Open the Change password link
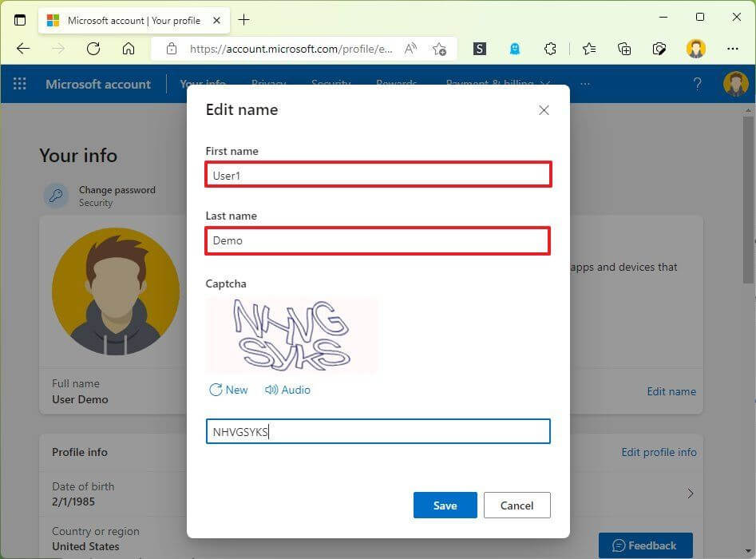Image resolution: width=756 pixels, height=559 pixels. click(116, 190)
